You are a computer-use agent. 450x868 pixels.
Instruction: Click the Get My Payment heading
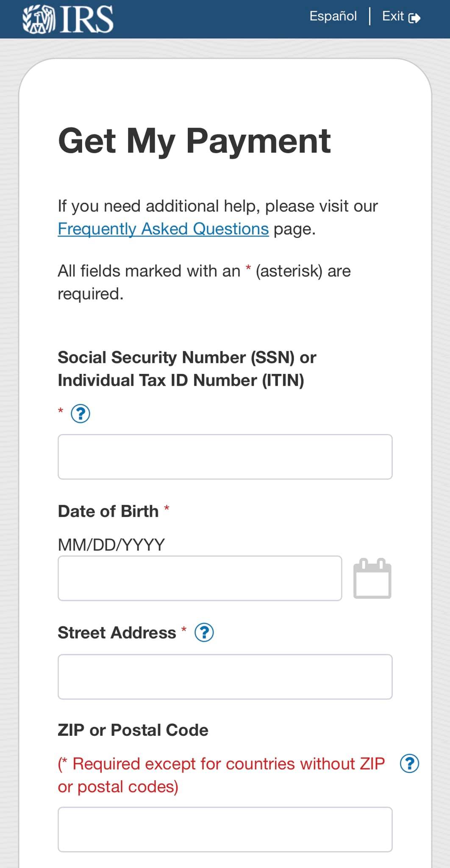194,141
